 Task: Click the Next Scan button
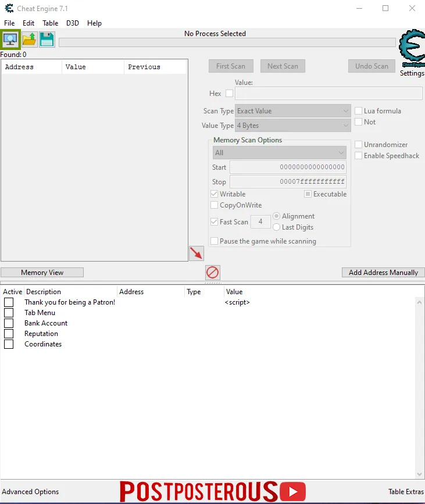[283, 66]
